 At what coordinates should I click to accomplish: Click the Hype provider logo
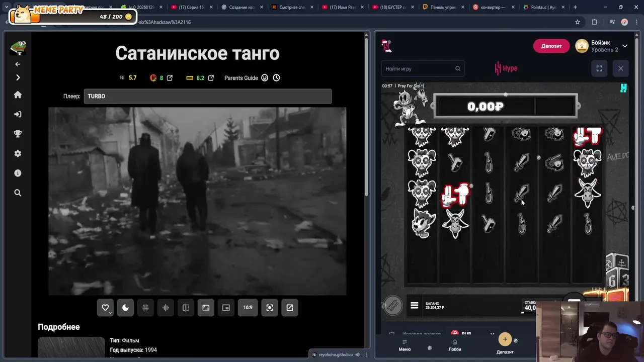click(506, 68)
